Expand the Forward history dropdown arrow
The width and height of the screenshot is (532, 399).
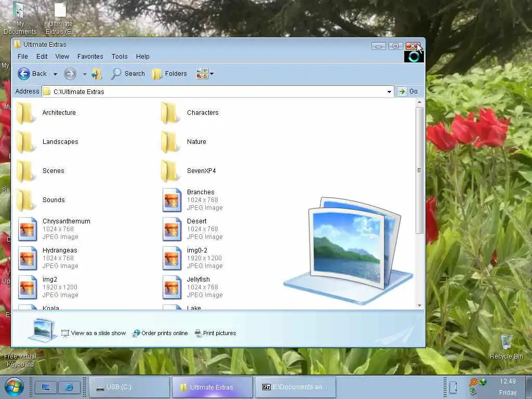[x=85, y=74]
